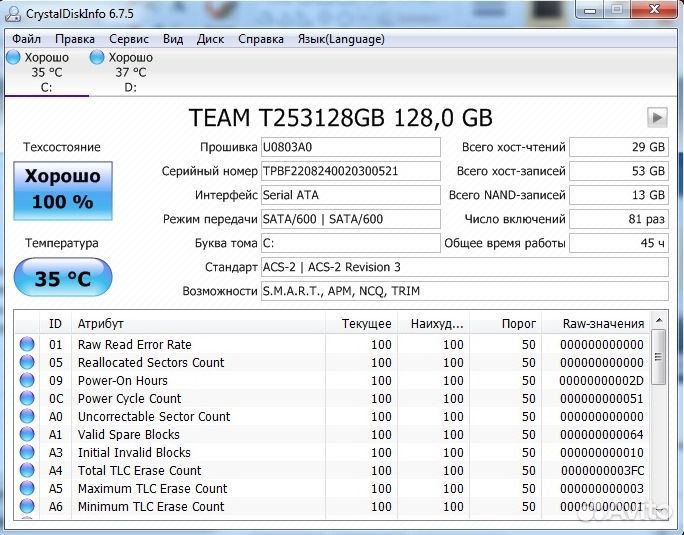Screen dimensions: 684x535
Task: Click status orb for Maximum TLC Erase Count
Action: 27,488
